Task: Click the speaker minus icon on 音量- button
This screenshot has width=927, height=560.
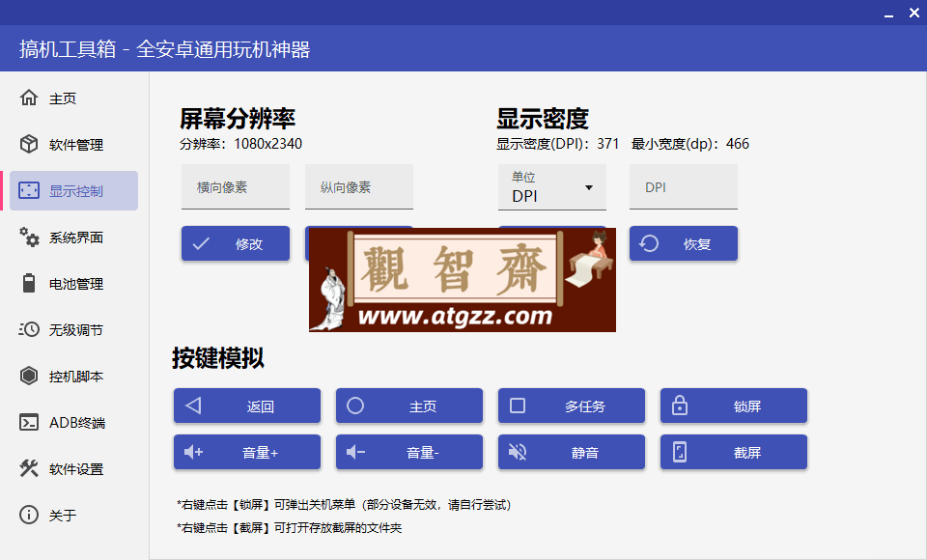Action: [355, 453]
